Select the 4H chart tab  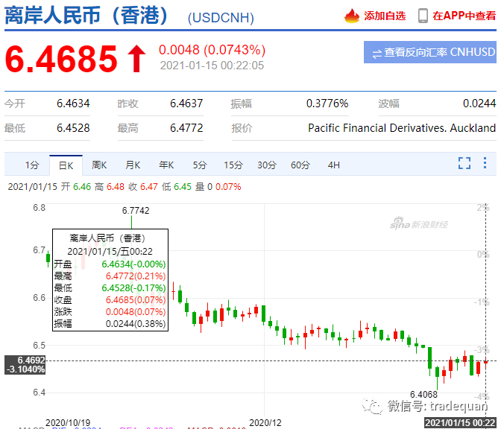coord(334,165)
